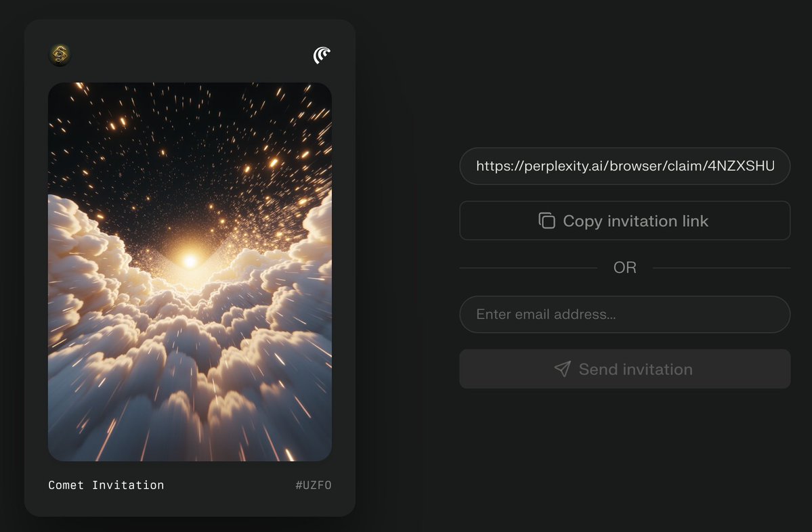Copy the invitation link
This screenshot has width=812, height=532.
pos(624,221)
